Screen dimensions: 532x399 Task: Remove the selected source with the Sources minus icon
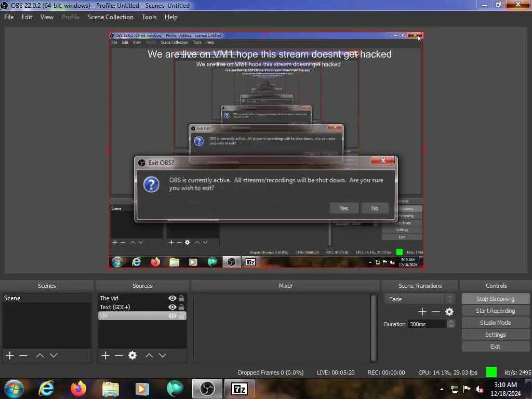119,355
